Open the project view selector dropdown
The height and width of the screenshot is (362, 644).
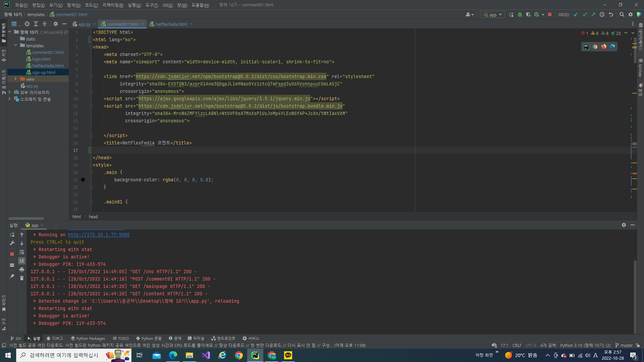16,24
